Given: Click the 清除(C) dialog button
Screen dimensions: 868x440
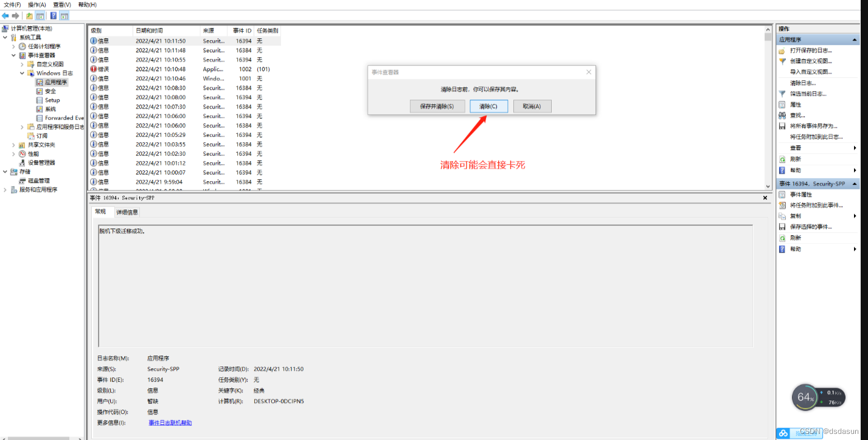Looking at the screenshot, I should 488,106.
